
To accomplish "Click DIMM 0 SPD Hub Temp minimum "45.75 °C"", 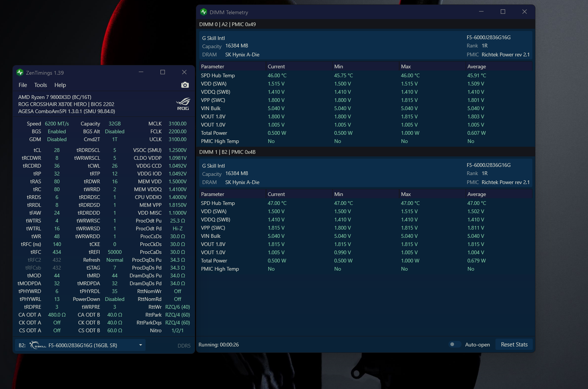I will 343,75.
